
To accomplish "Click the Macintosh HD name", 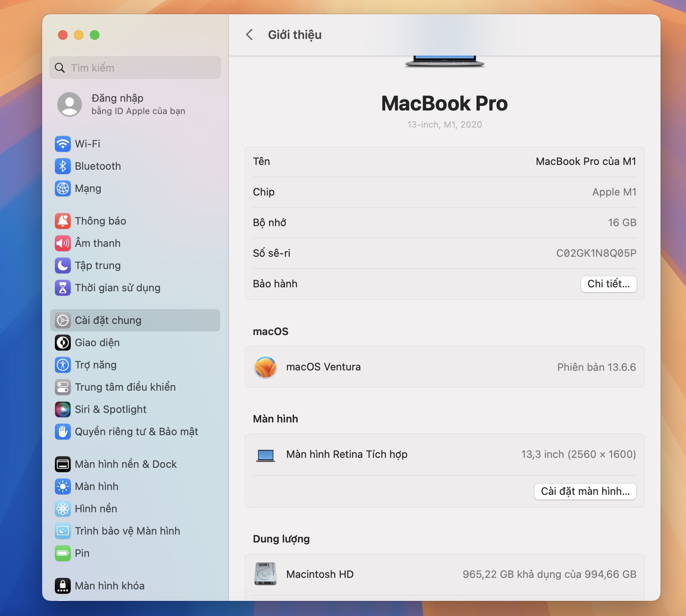I will pos(320,574).
